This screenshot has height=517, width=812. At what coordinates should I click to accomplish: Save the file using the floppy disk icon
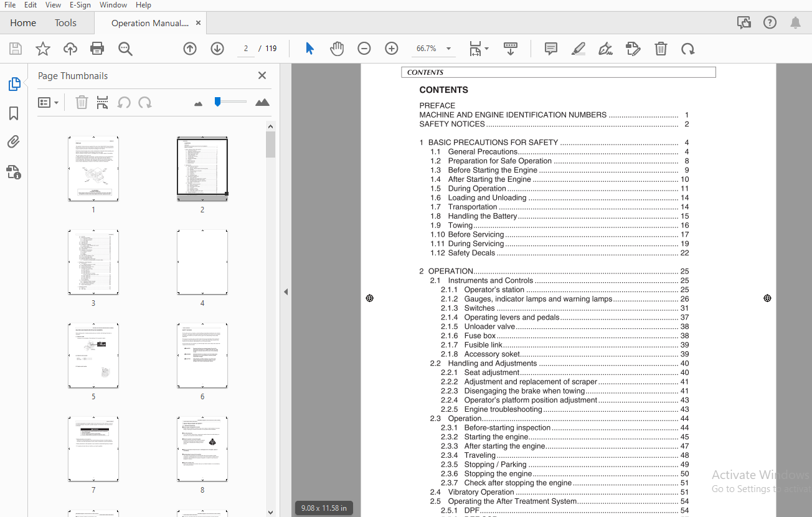pyautogui.click(x=16, y=49)
